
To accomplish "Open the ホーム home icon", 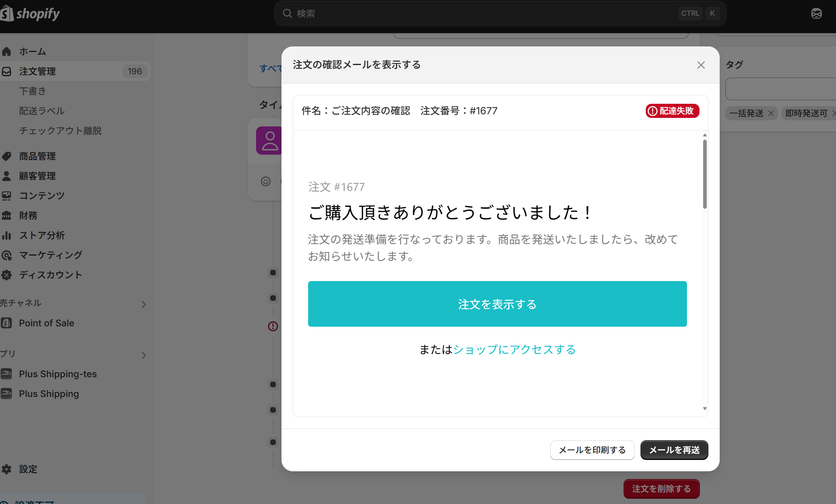I will [6, 52].
